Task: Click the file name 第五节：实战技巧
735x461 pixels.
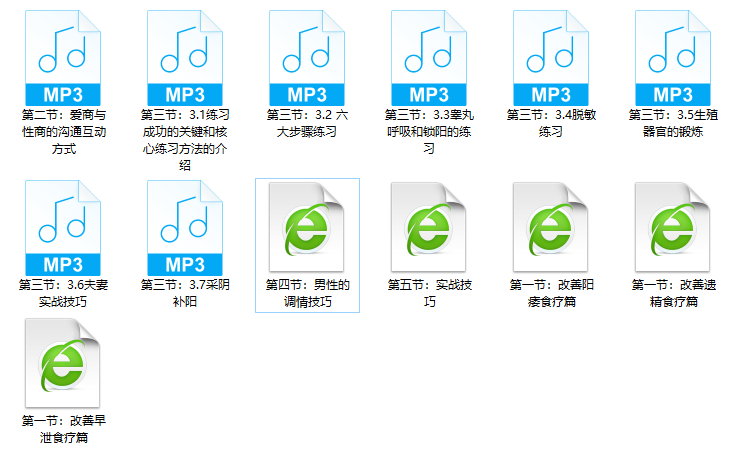Action: (x=429, y=293)
